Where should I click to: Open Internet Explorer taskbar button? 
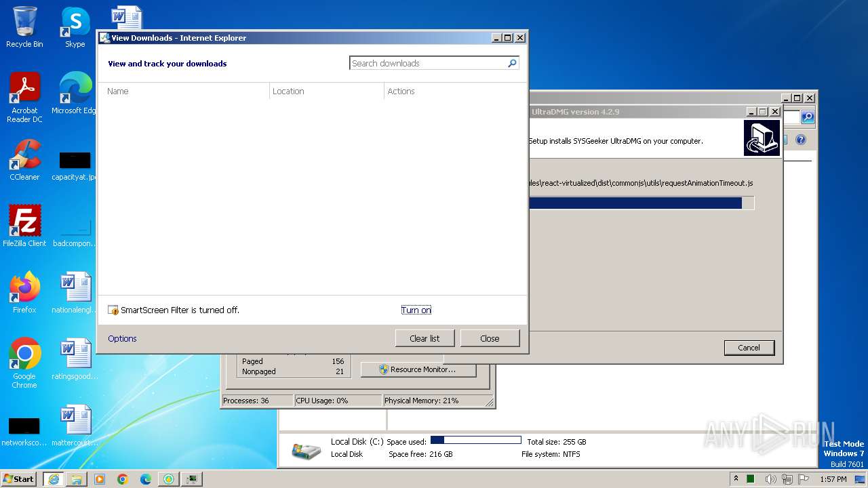tap(54, 479)
